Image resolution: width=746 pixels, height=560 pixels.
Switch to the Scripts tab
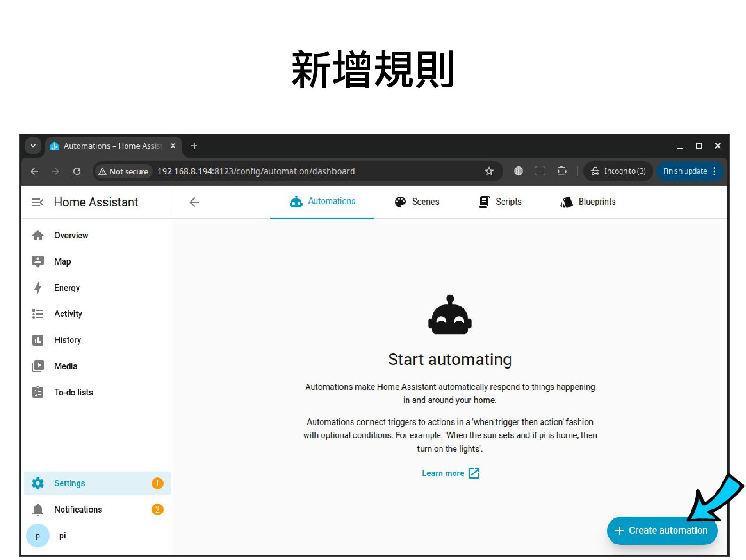[500, 202]
